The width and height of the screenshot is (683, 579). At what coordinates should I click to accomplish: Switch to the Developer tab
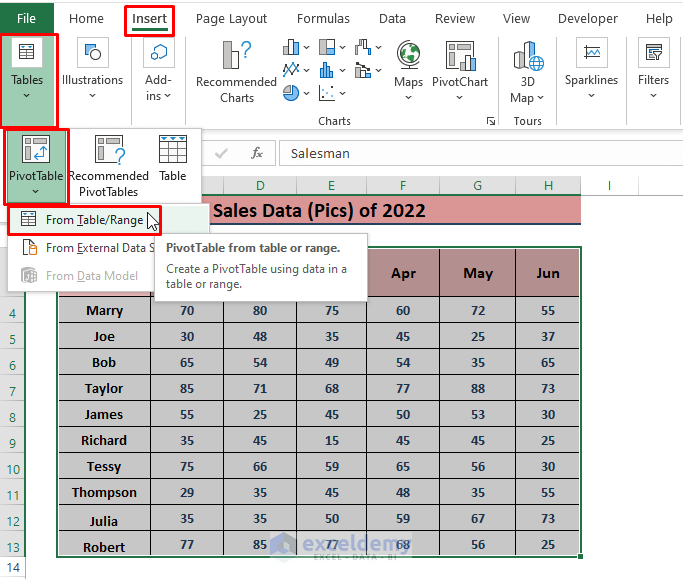[x=588, y=18]
